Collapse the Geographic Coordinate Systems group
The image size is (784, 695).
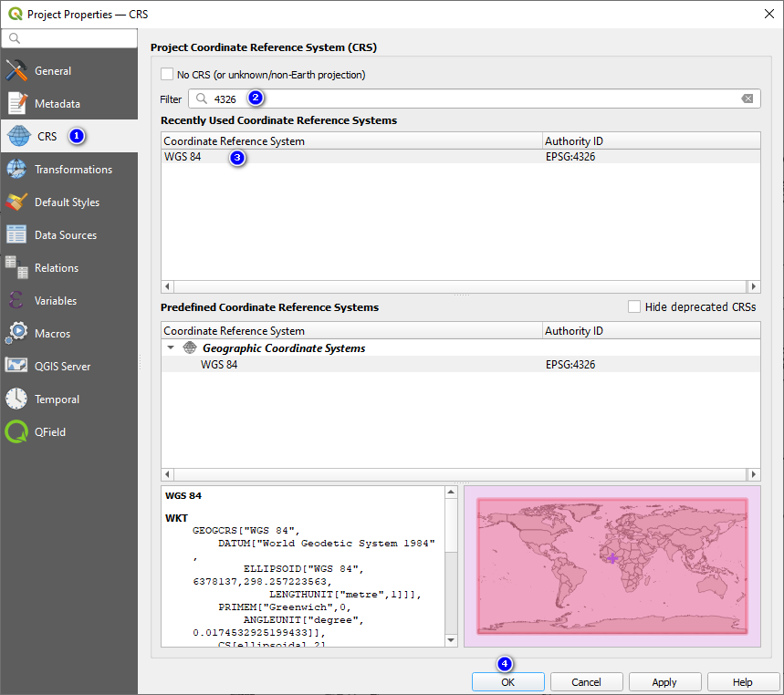click(171, 347)
